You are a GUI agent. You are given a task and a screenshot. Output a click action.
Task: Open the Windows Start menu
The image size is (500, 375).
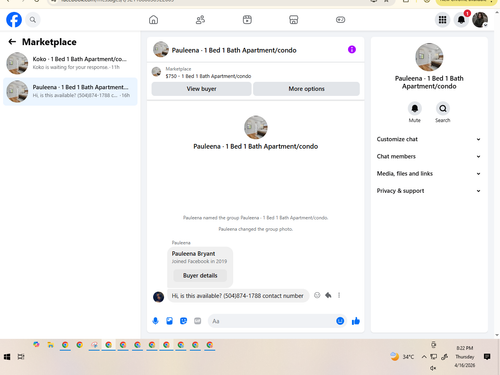7,357
